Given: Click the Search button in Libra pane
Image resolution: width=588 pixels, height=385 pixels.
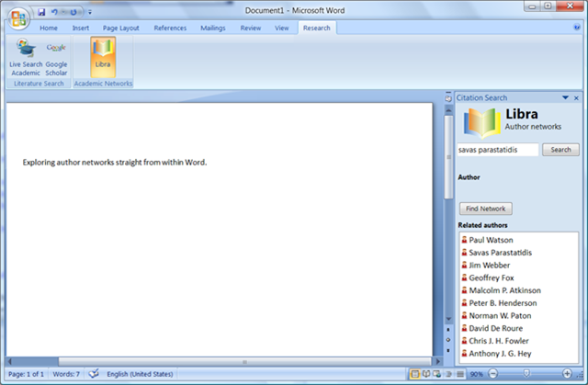Looking at the screenshot, I should [x=560, y=150].
